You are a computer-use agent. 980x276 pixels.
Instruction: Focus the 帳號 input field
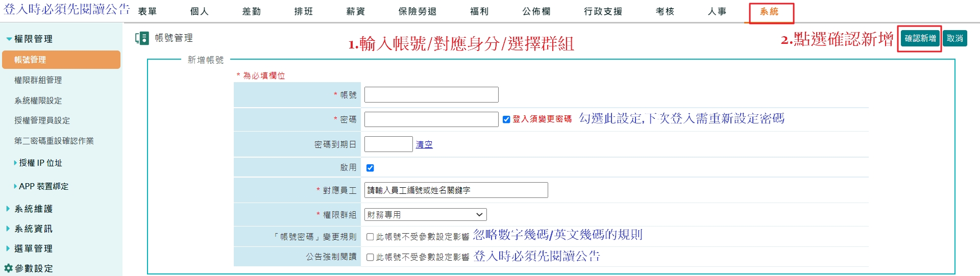431,94
